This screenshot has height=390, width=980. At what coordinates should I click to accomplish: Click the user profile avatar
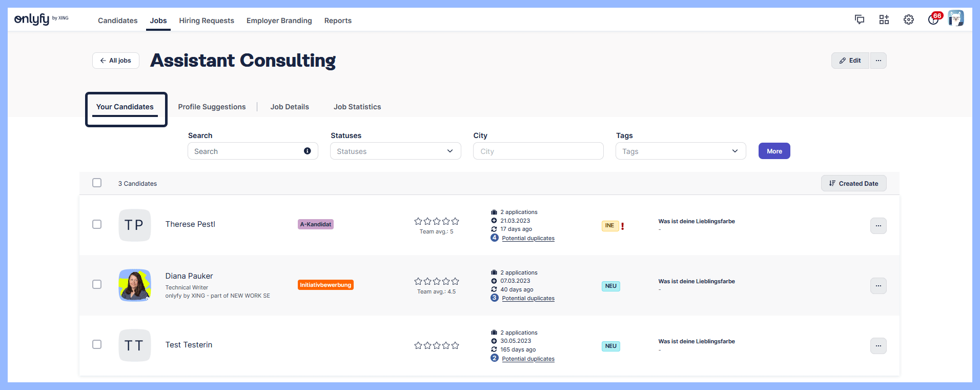tap(956, 18)
